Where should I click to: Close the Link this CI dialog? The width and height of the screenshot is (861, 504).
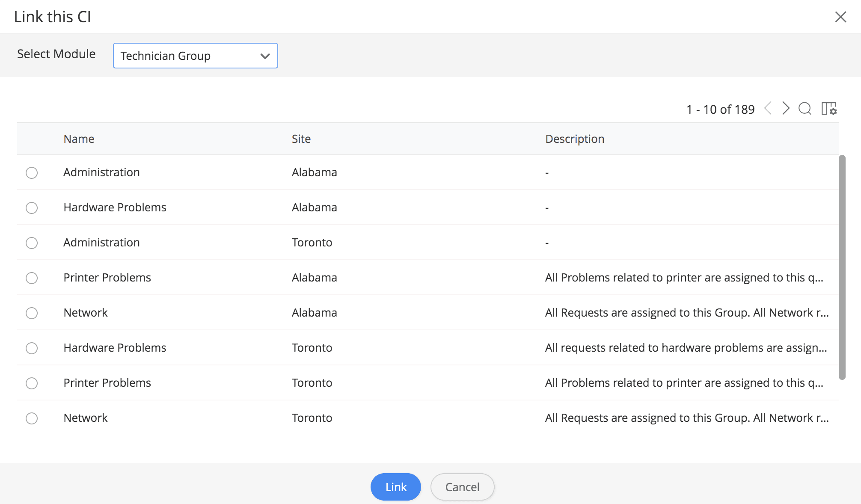pos(840,17)
